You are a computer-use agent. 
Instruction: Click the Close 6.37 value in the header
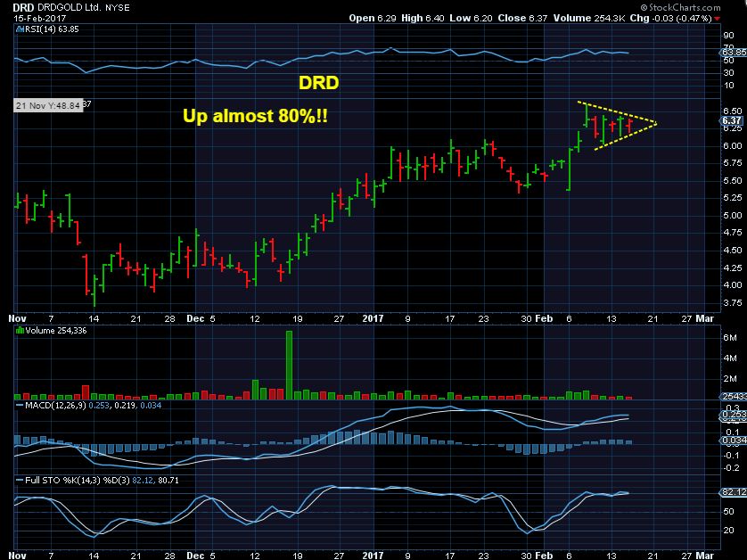point(522,18)
